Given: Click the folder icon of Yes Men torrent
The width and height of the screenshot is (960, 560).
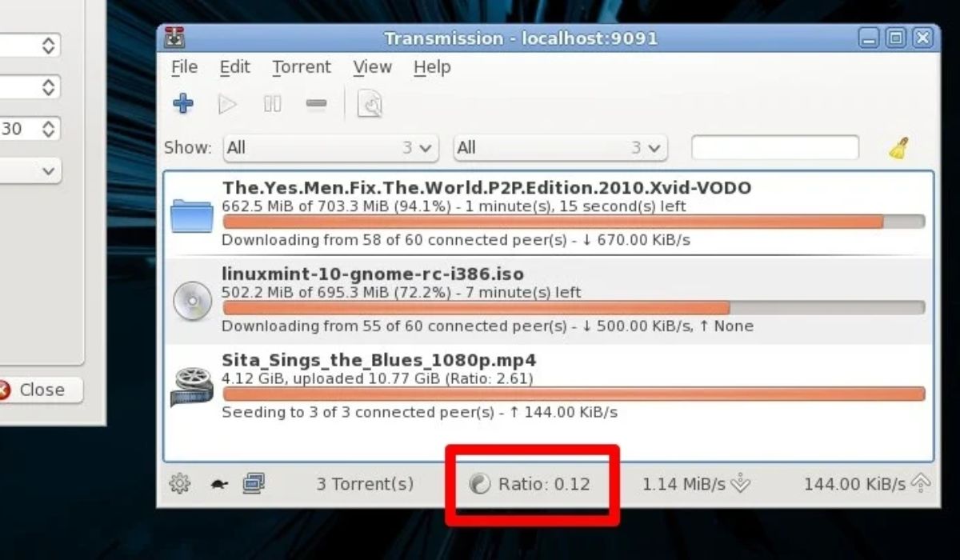Looking at the screenshot, I should click(x=192, y=214).
